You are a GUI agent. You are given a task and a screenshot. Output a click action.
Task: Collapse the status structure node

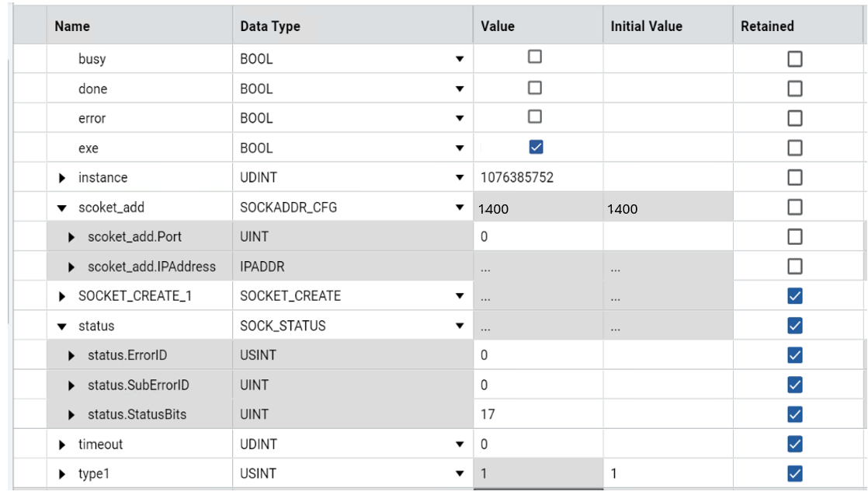62,326
